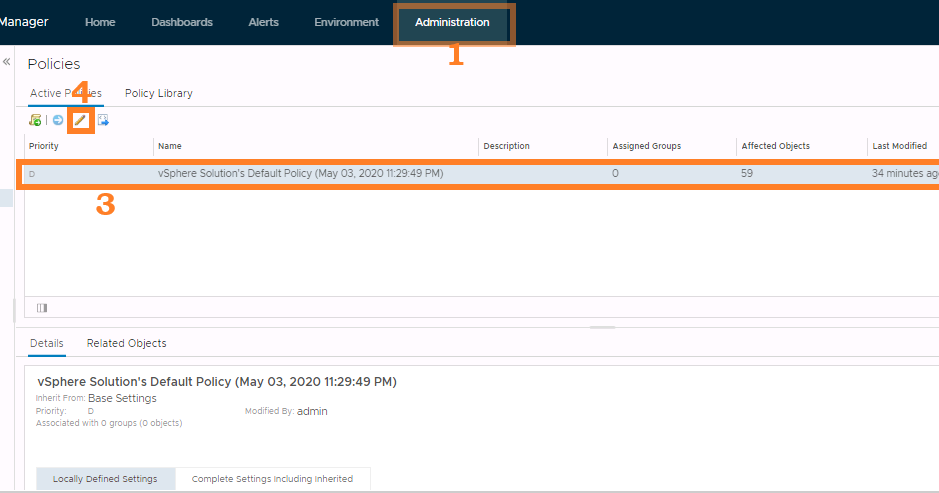939x493 pixels.
Task: Select the Active Policies tab
Action: tap(65, 93)
